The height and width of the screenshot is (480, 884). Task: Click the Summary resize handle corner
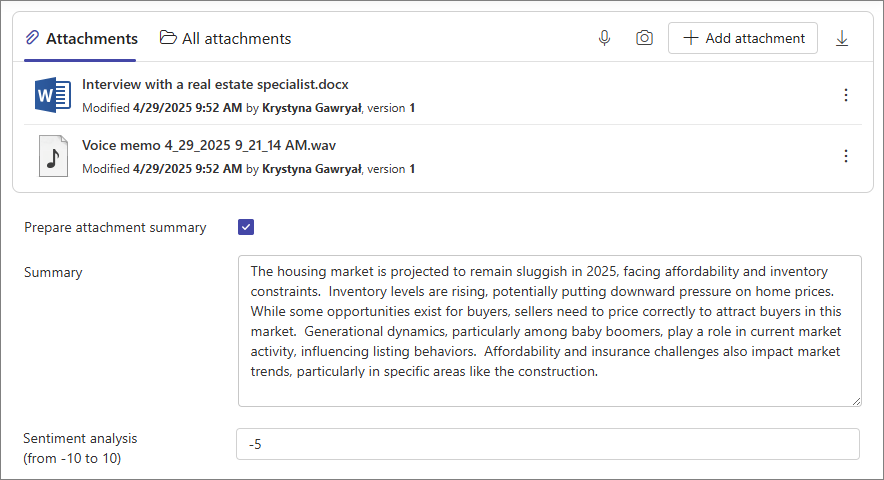point(856,401)
